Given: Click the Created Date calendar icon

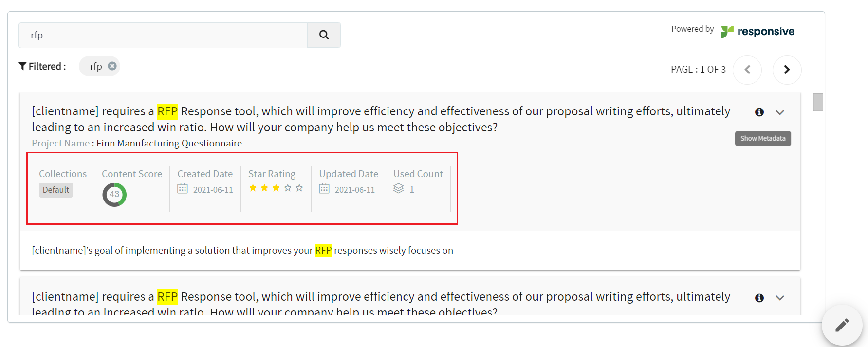Looking at the screenshot, I should (x=183, y=189).
